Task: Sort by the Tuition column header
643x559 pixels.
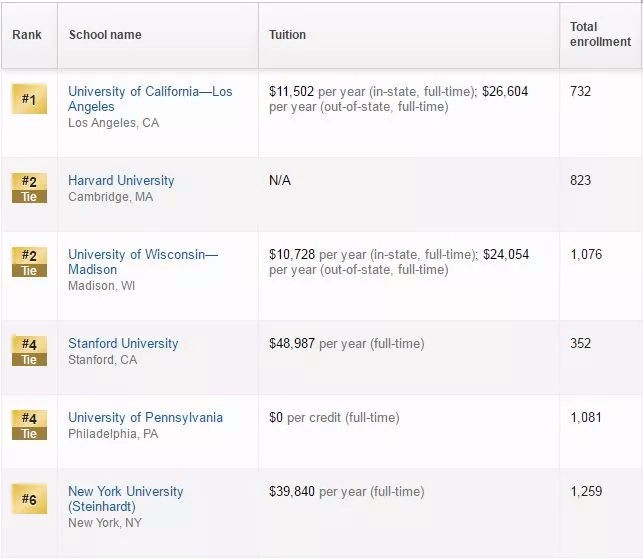Action: pyautogui.click(x=288, y=35)
